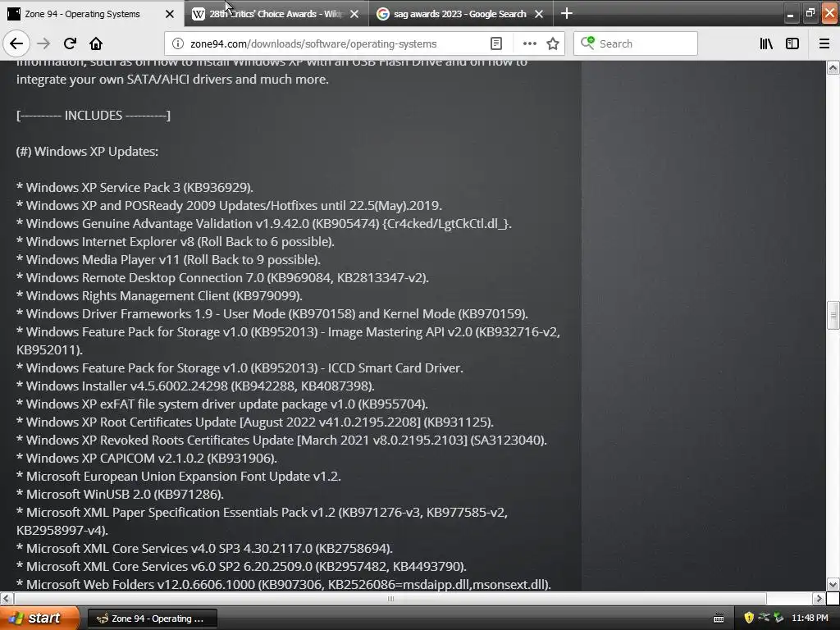Close the sag awards 2023 Google tab

click(x=539, y=14)
